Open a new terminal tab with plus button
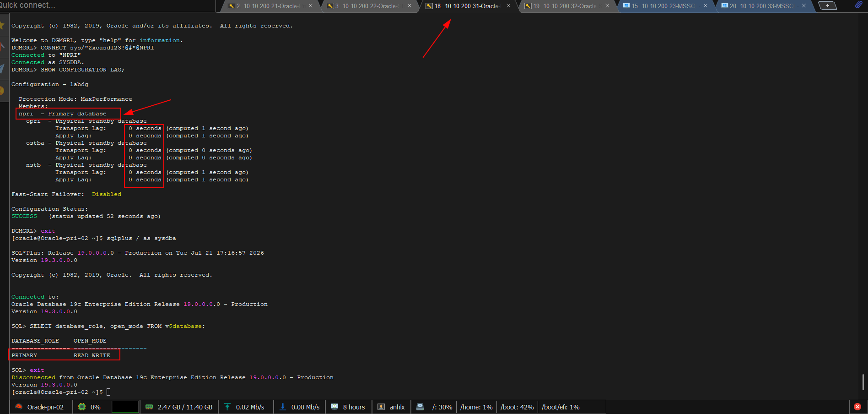Image resolution: width=868 pixels, height=414 pixels. click(827, 5)
